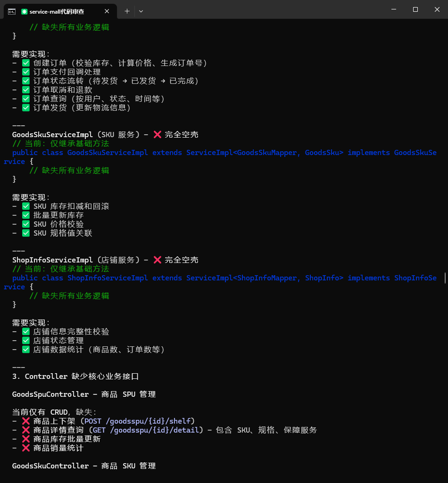Click the green icon on the service-mall tab
Screen dimensions: 448x483
pos(25,11)
